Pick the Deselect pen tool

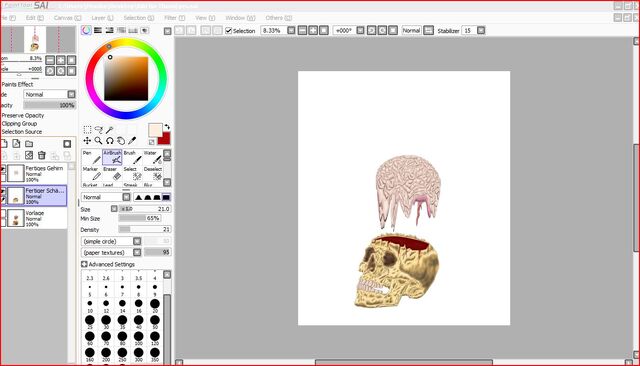153,173
